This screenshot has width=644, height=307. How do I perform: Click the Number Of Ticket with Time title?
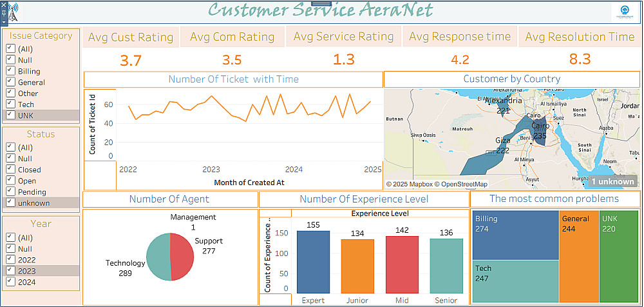[233, 79]
